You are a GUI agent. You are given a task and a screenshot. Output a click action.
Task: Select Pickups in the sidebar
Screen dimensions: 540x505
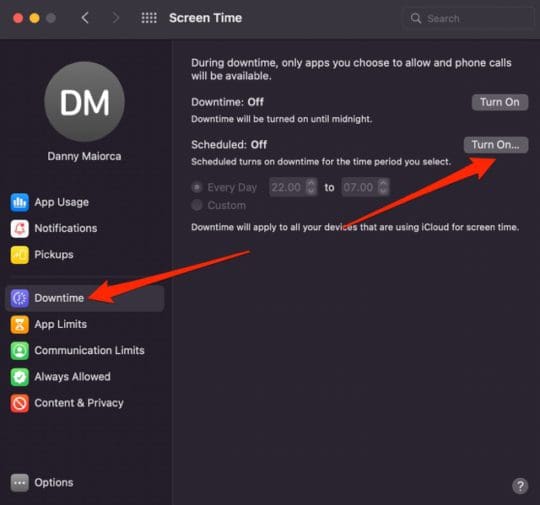pos(84,255)
